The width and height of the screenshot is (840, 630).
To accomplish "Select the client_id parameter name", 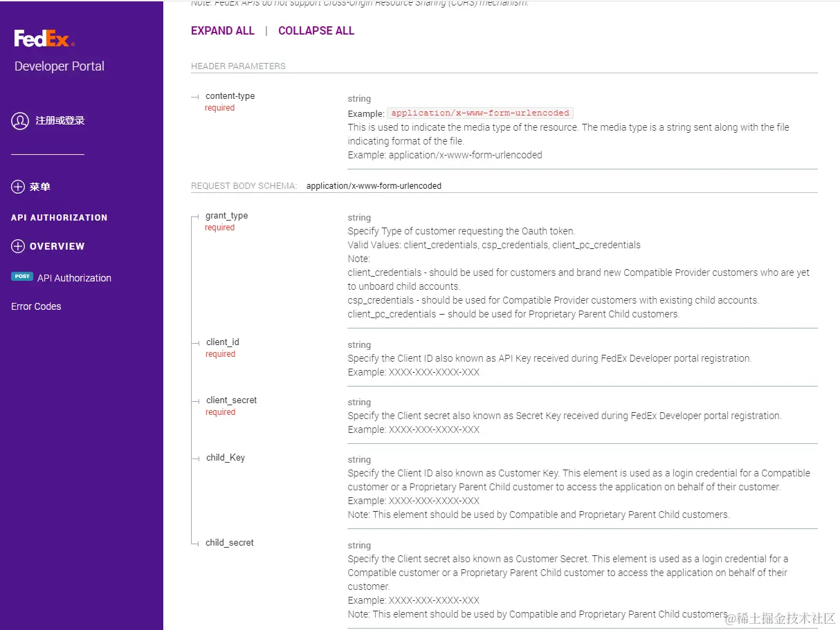I will [223, 342].
